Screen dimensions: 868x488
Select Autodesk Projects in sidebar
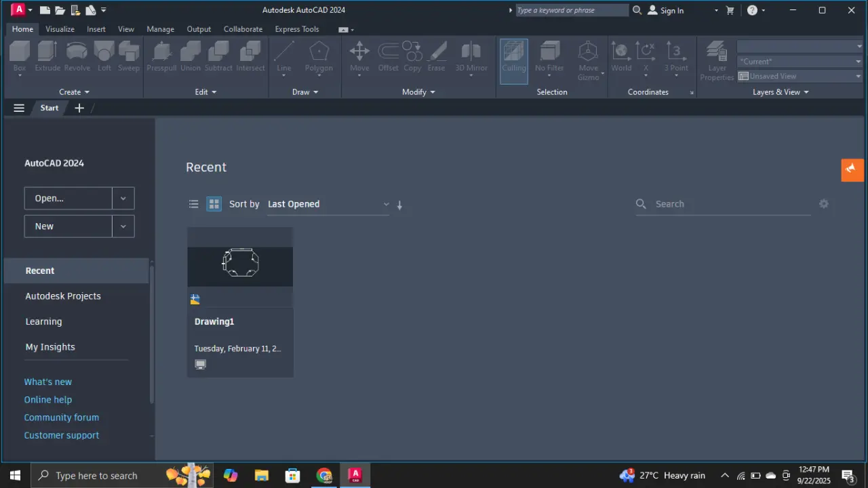63,296
